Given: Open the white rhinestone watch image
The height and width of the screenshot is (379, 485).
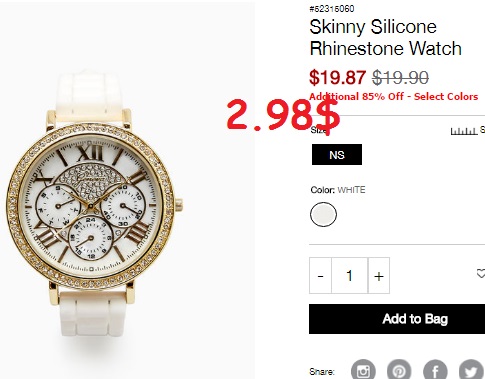Looking at the screenshot, I should (x=95, y=204).
